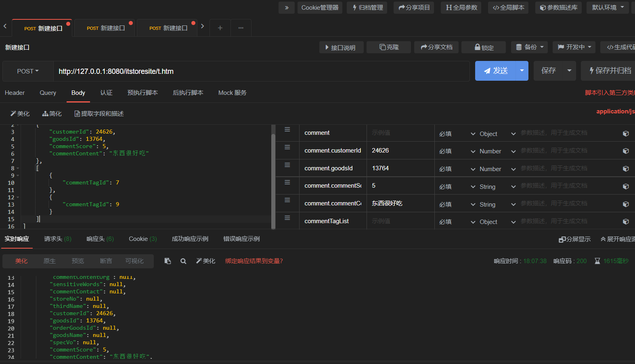This screenshot has width=635, height=364.
Task: Click 分屏显示 split screen display
Action: [575, 239]
